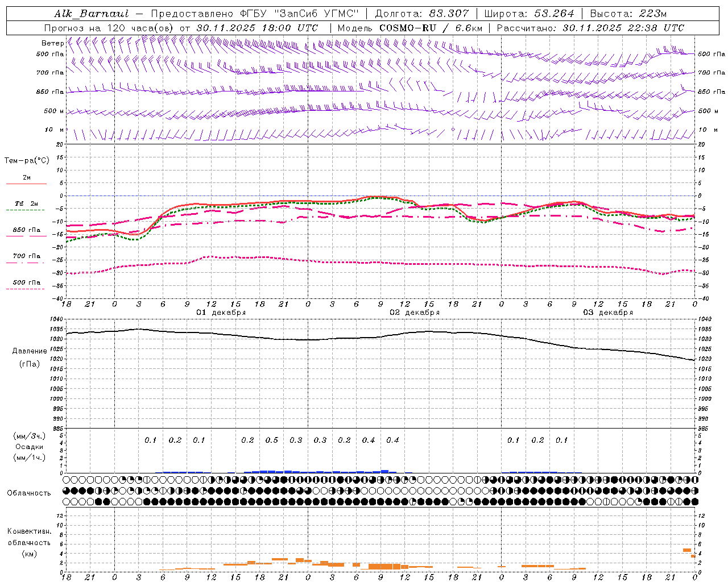Select the "Осадки" precipitation label
Viewport: 728px width, 582px height.
(30, 447)
